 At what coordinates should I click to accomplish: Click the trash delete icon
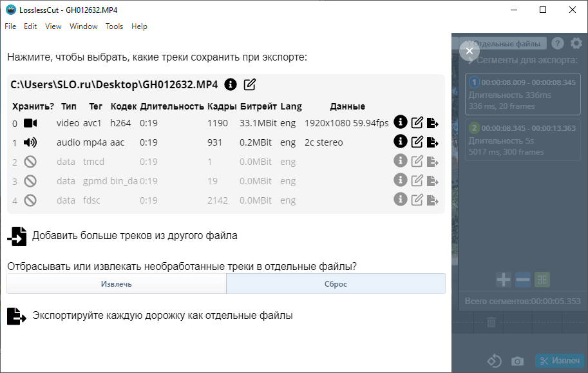pyautogui.click(x=491, y=322)
